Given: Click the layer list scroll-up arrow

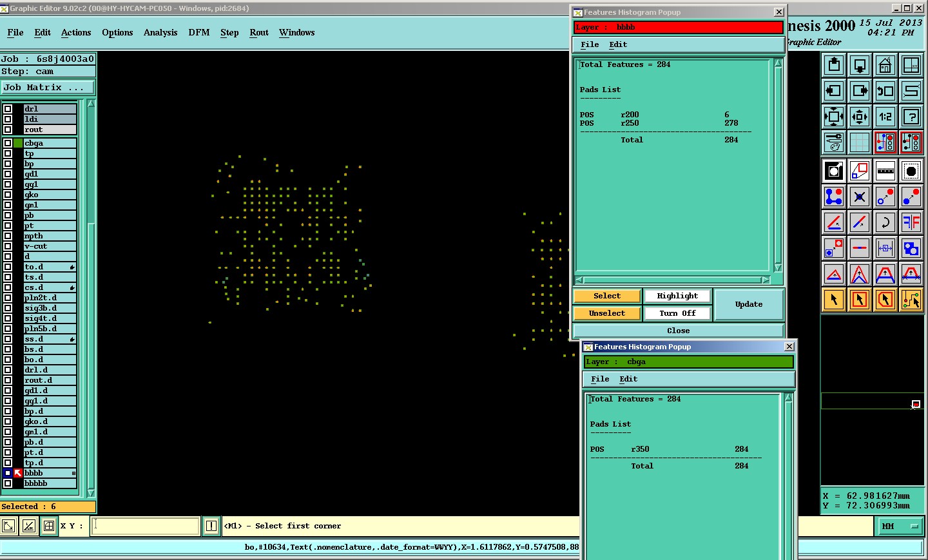Looking at the screenshot, I should point(91,104).
